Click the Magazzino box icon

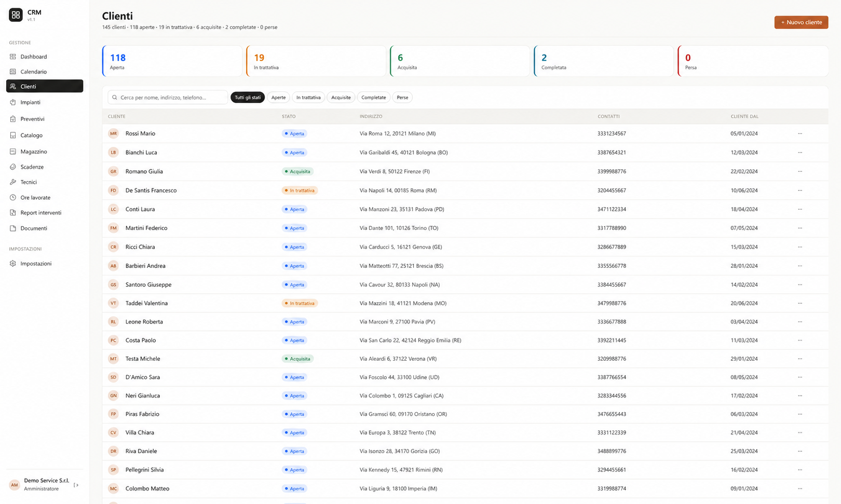(x=13, y=152)
